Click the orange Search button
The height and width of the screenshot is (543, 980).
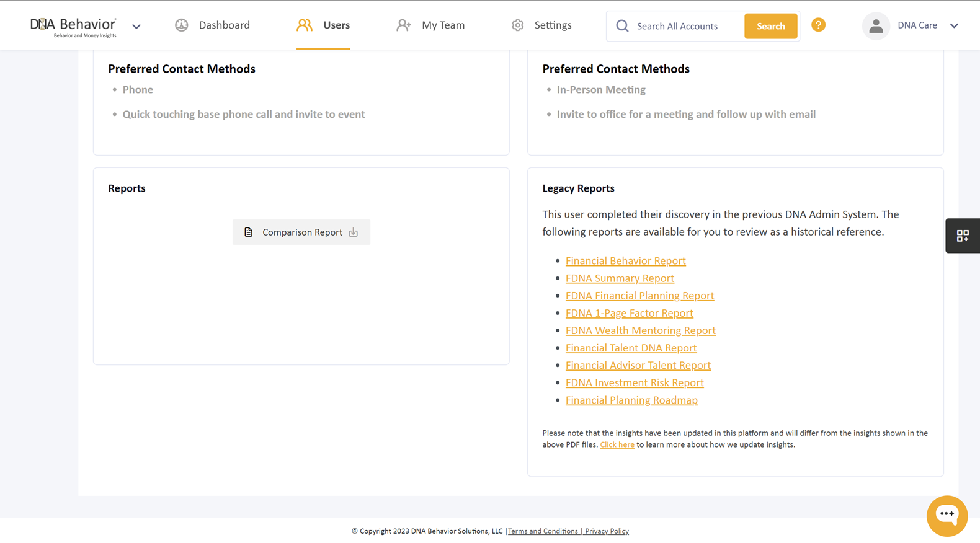point(771,26)
